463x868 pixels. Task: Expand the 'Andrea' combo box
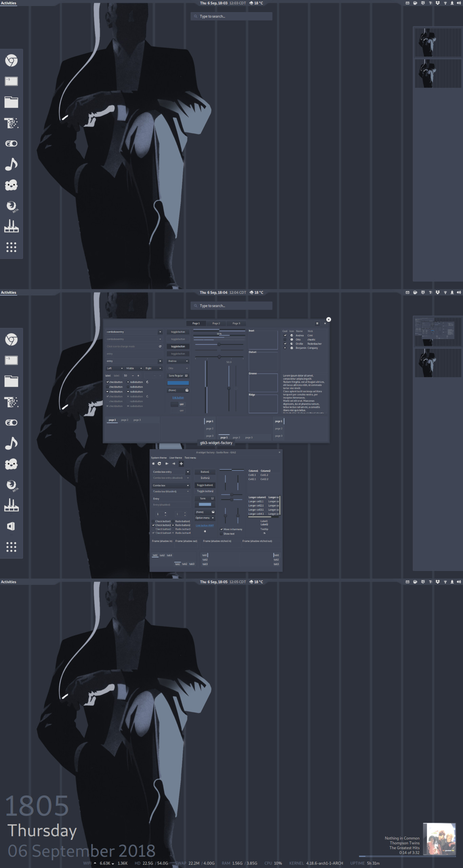point(178,361)
